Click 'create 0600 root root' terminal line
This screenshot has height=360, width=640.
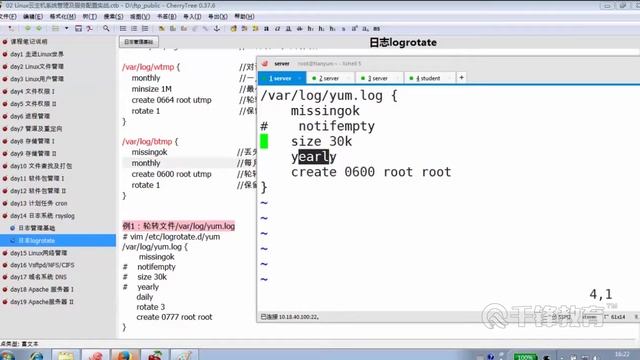[371, 172]
